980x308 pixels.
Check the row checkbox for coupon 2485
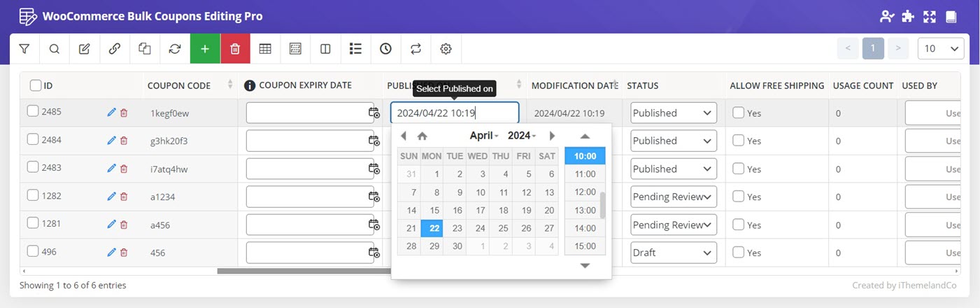[33, 111]
